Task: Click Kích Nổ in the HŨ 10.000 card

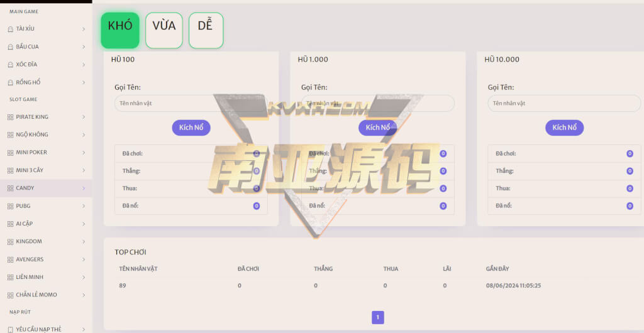Action: click(564, 128)
